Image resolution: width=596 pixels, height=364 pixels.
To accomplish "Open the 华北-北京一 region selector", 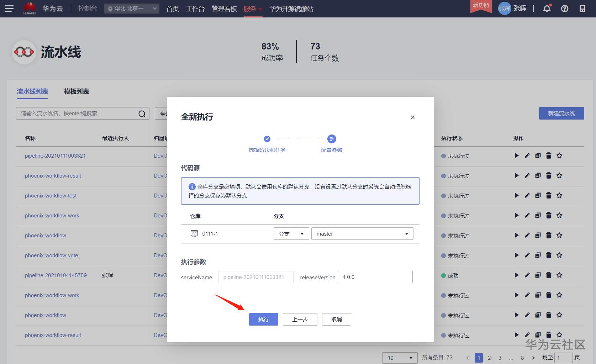I will point(132,9).
